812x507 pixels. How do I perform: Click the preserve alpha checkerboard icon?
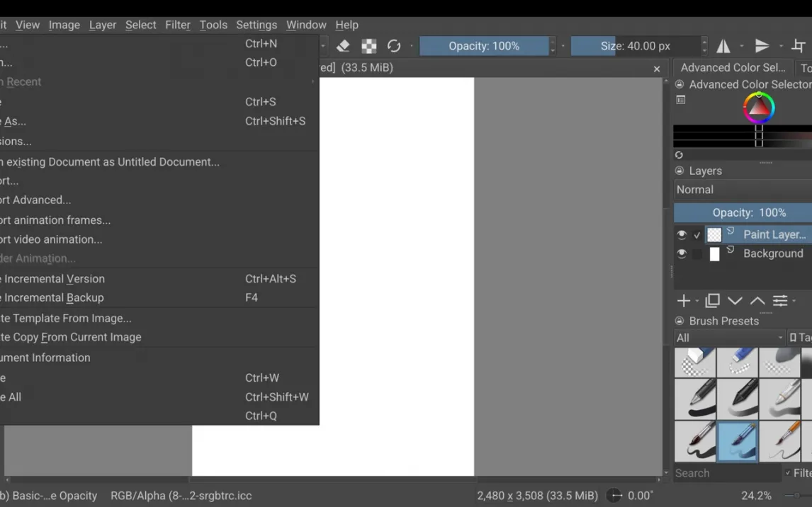pos(369,46)
